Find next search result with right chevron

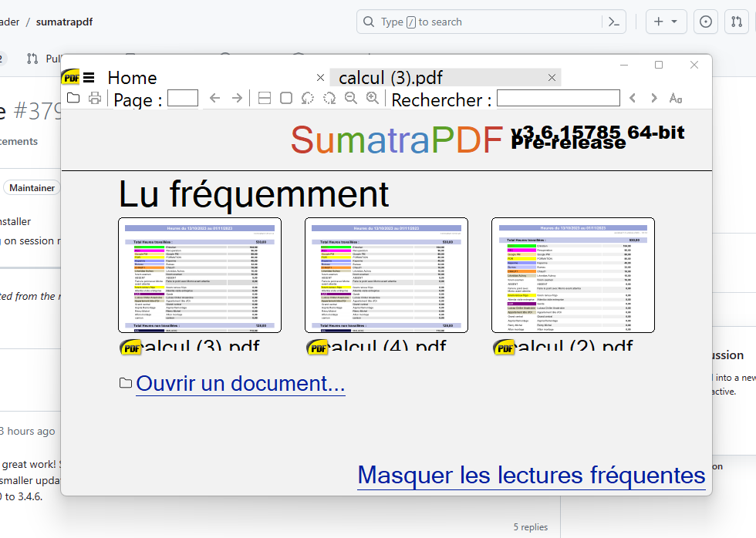pyautogui.click(x=653, y=99)
